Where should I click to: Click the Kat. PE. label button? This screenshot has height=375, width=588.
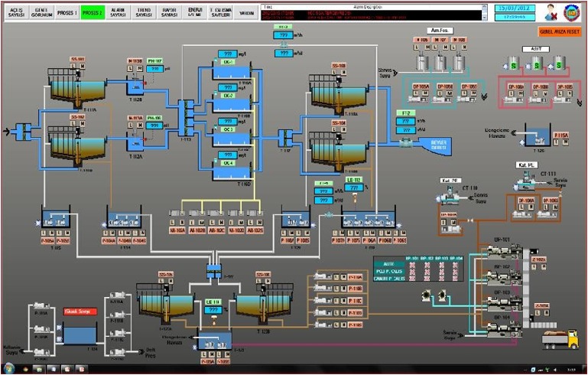(x=450, y=181)
